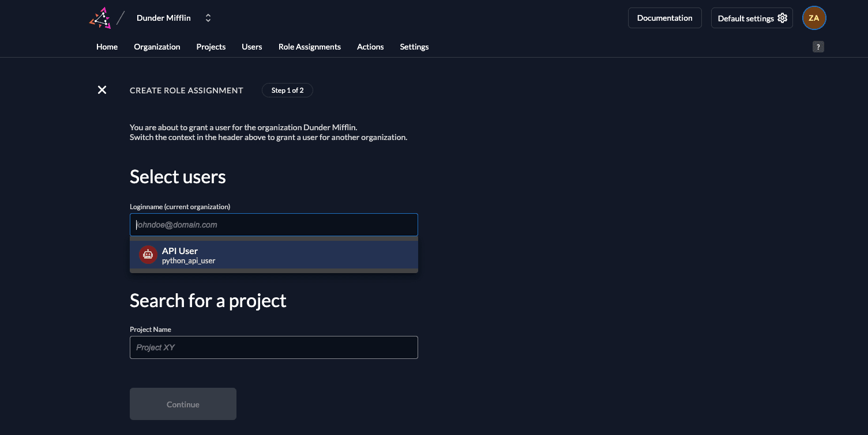Focus the Loginname input field
Image resolution: width=868 pixels, height=435 pixels.
[x=273, y=225]
